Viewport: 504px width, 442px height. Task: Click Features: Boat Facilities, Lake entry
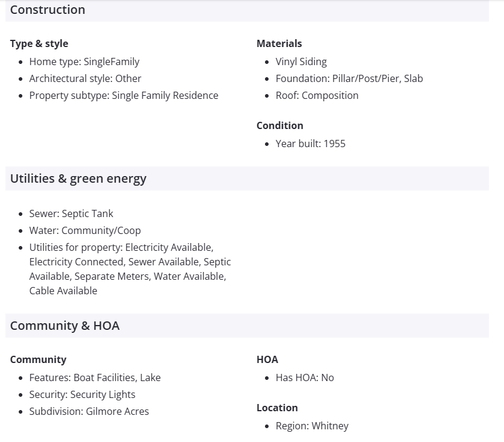pyautogui.click(x=95, y=377)
